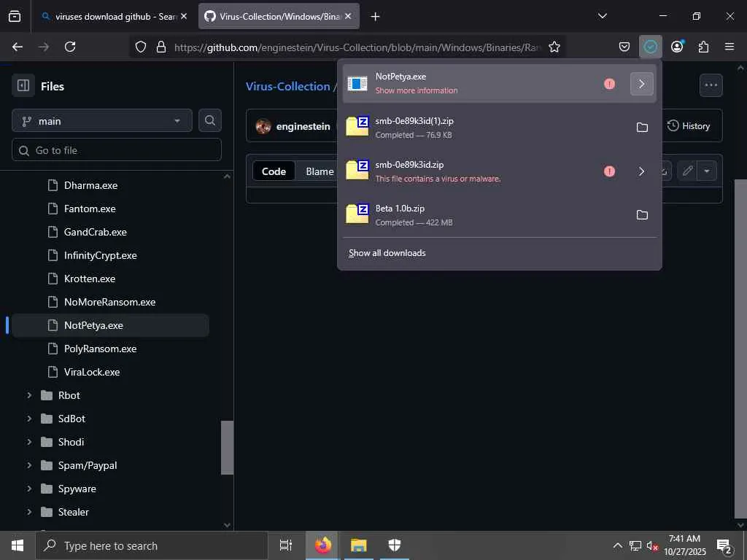Bookmark this page with the star

[x=554, y=47]
